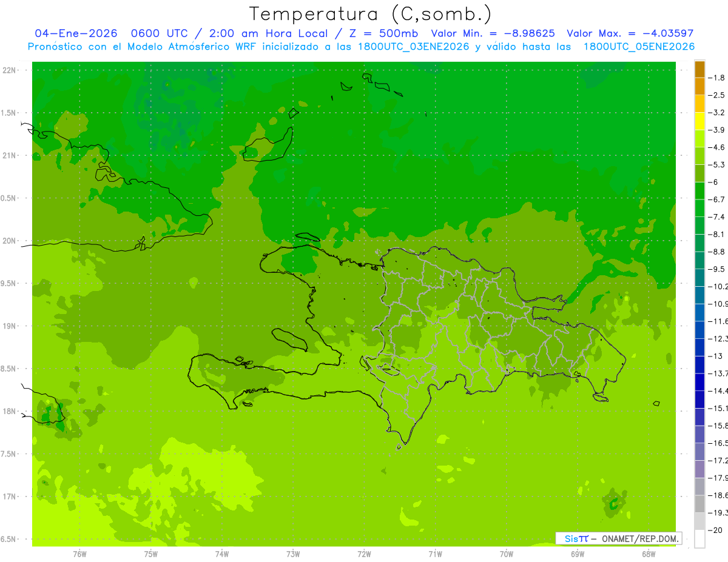
Task: Select the "0.5N" latitude label
Action: tap(9, 198)
